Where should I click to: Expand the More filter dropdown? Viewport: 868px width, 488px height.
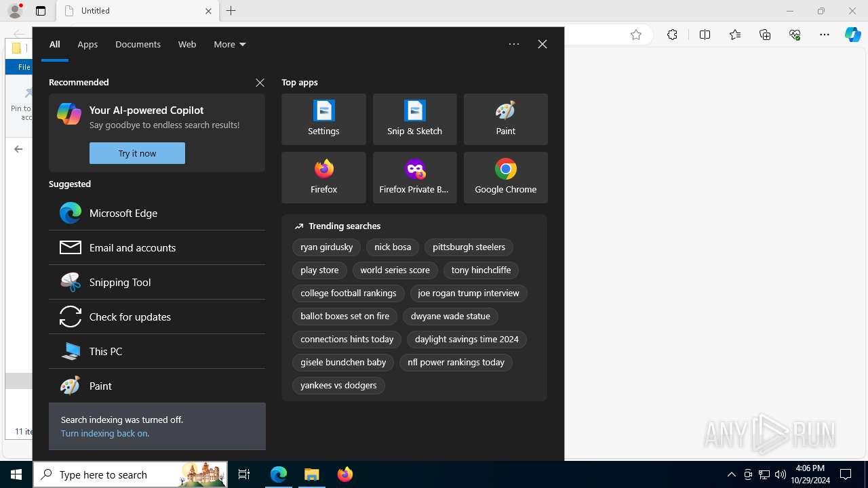(x=230, y=44)
